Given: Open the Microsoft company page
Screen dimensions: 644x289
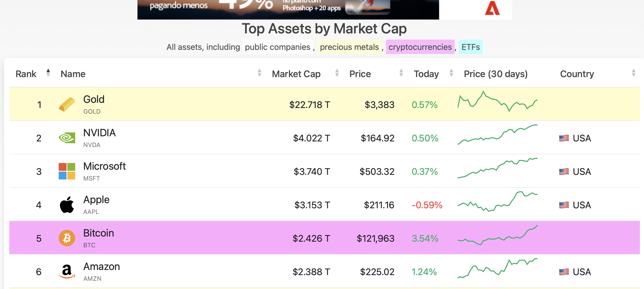Looking at the screenshot, I should tap(105, 166).
